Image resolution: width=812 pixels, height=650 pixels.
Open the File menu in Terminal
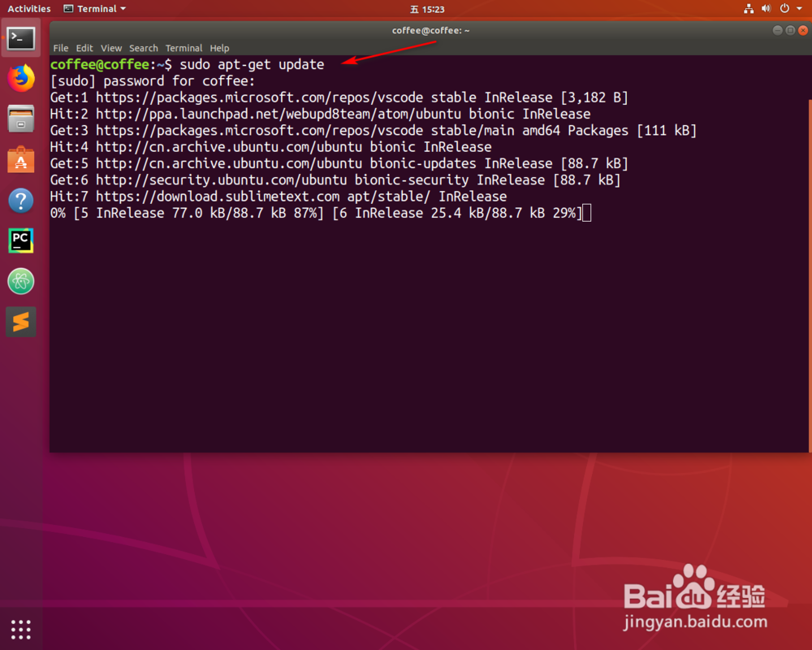tap(60, 48)
